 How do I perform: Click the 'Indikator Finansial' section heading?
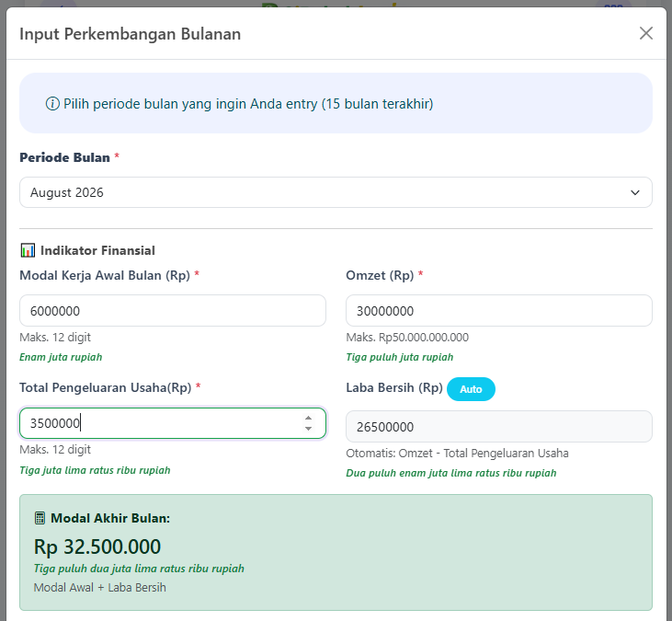(x=97, y=250)
